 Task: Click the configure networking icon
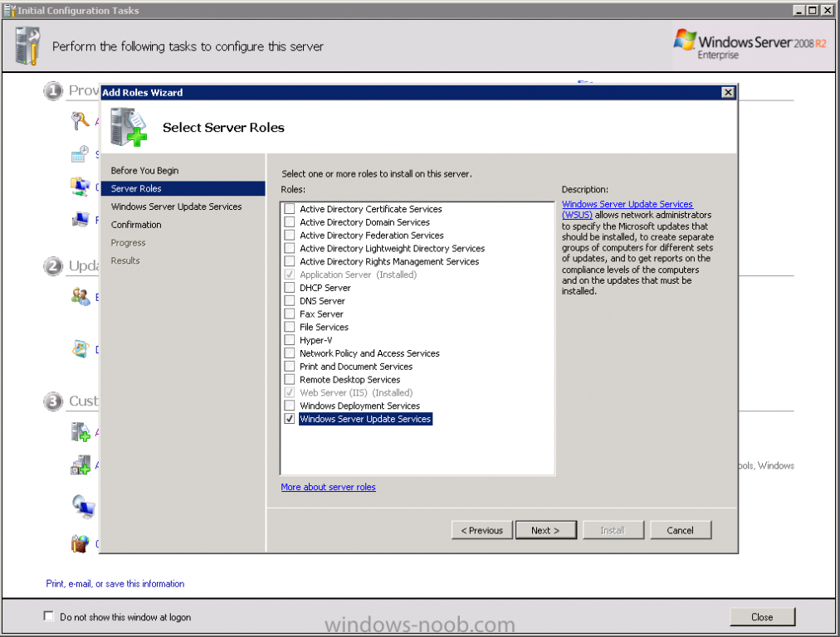(81, 187)
